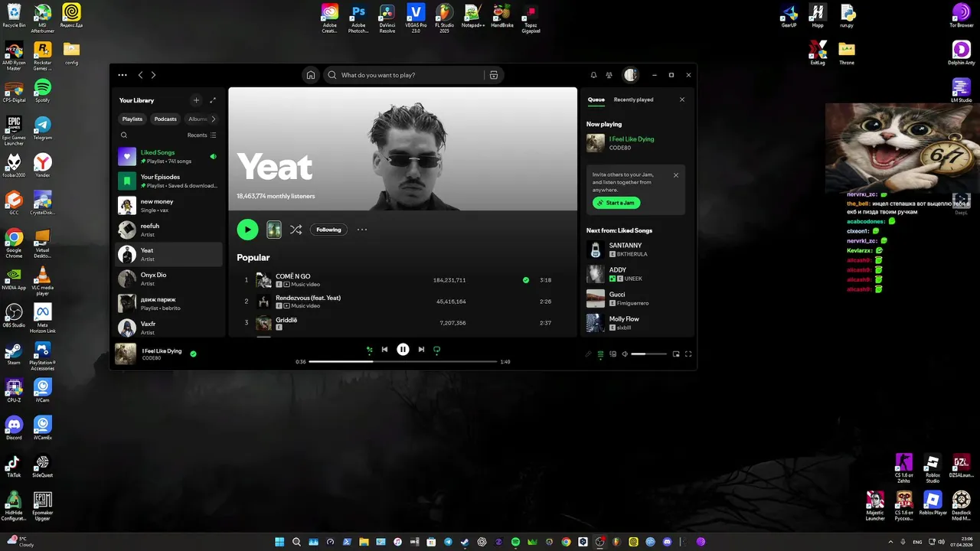
Task: Open Discord from the taskbar
Action: click(x=668, y=542)
